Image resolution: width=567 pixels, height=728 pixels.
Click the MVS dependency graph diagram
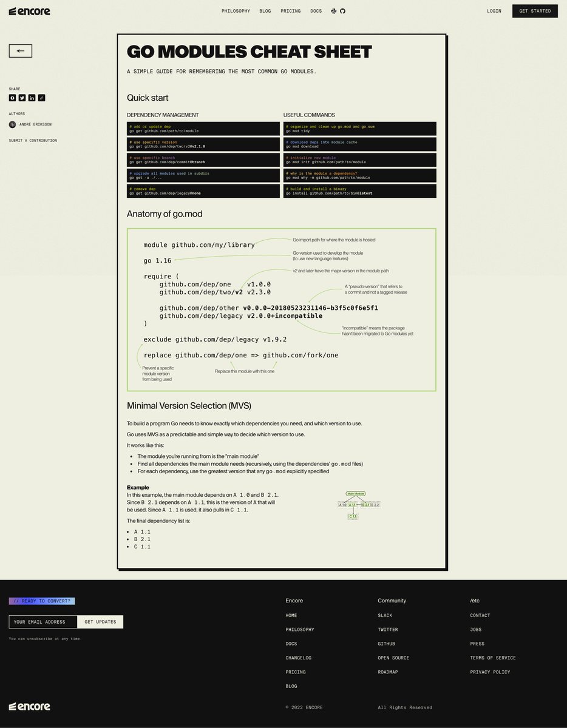(x=359, y=505)
